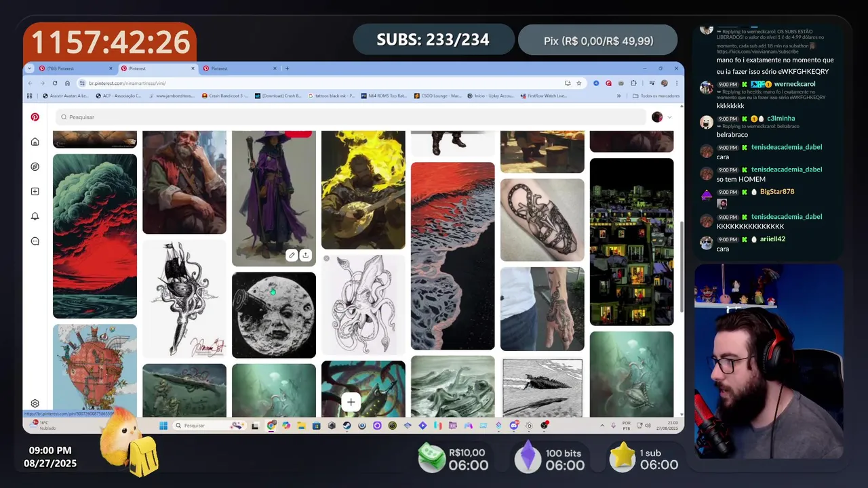Expand the system tray hidden icons chevron
The height and width of the screenshot is (488, 868).
tap(603, 426)
